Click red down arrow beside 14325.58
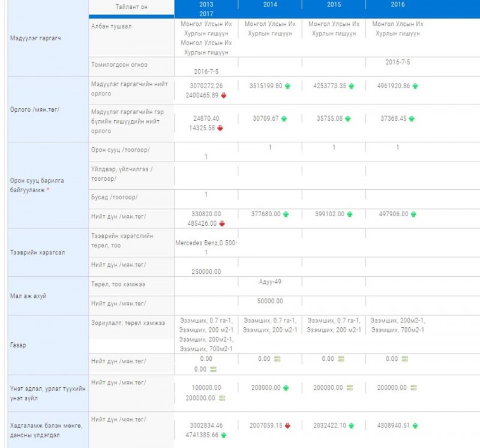This screenshot has width=480, height=448. tap(220, 128)
